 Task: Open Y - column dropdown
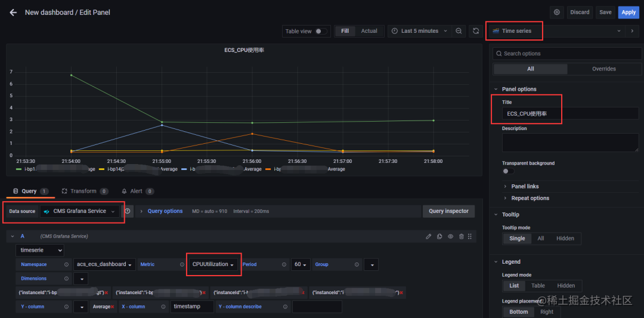coord(80,307)
